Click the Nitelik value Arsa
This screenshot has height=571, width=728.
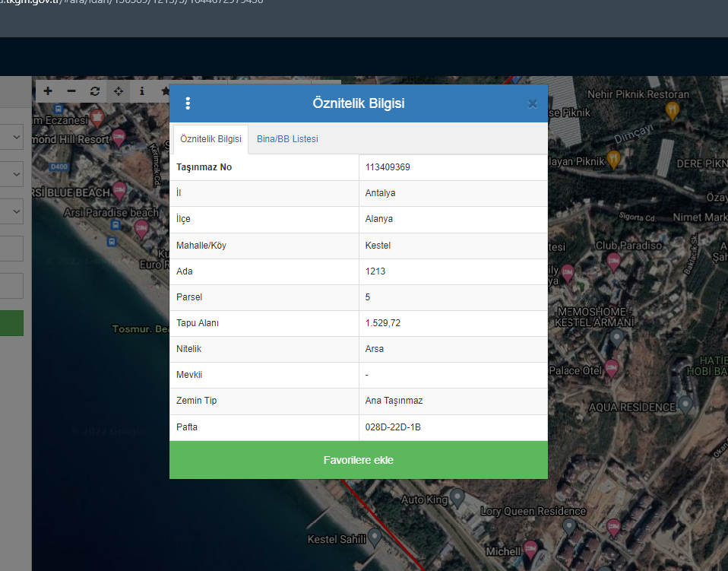click(374, 349)
